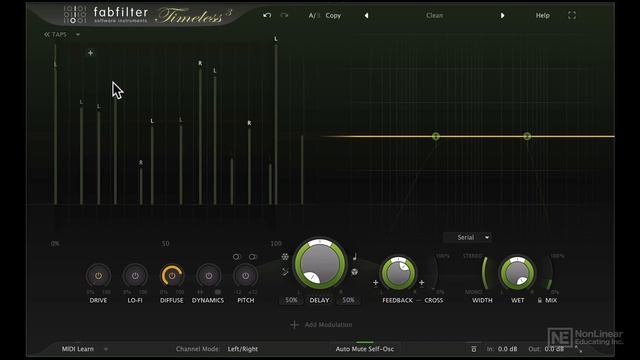Click the global bypass icon near In level
The height and width of the screenshot is (360, 640).
(473, 349)
